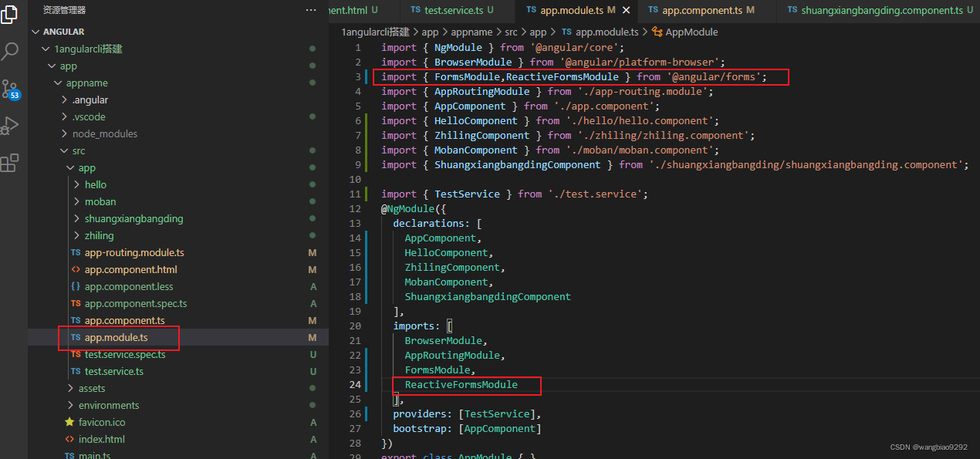Screen dimensions: 980x459
Task: Click the @NgModule decorator text
Action: [x=409, y=208]
